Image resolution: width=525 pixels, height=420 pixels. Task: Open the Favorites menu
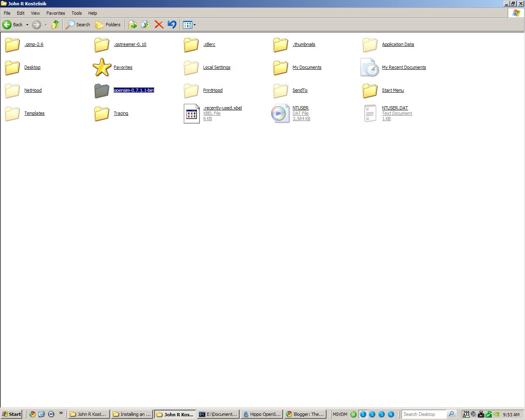pos(55,13)
